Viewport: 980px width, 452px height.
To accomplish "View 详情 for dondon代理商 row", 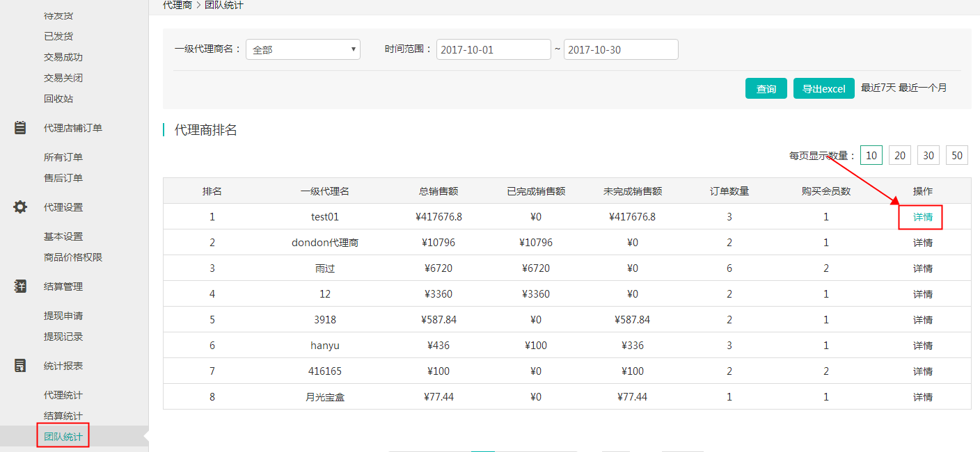I will point(922,243).
